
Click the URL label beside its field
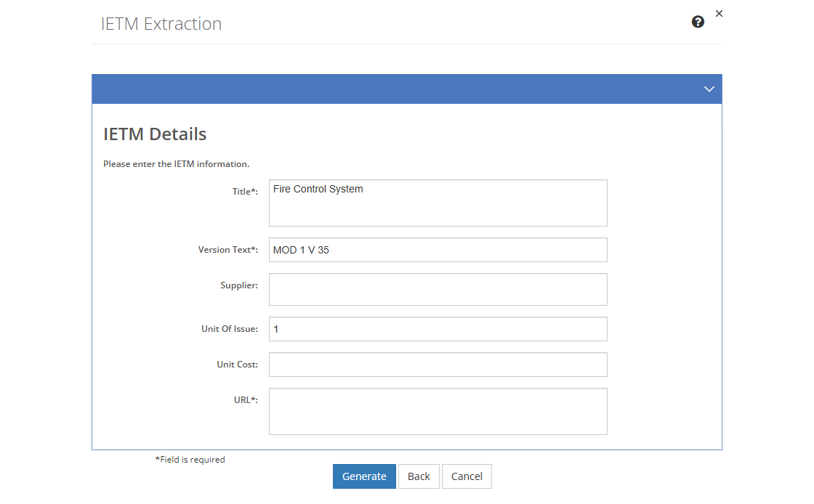click(247, 399)
